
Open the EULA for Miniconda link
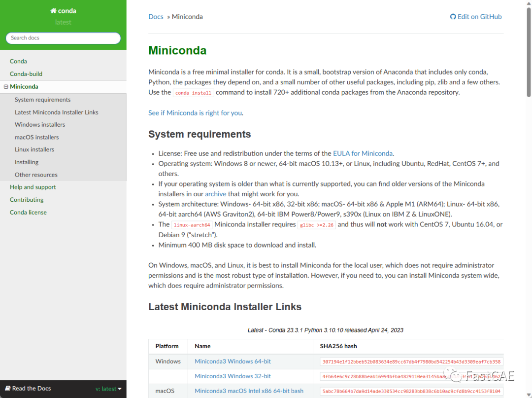tap(363, 153)
